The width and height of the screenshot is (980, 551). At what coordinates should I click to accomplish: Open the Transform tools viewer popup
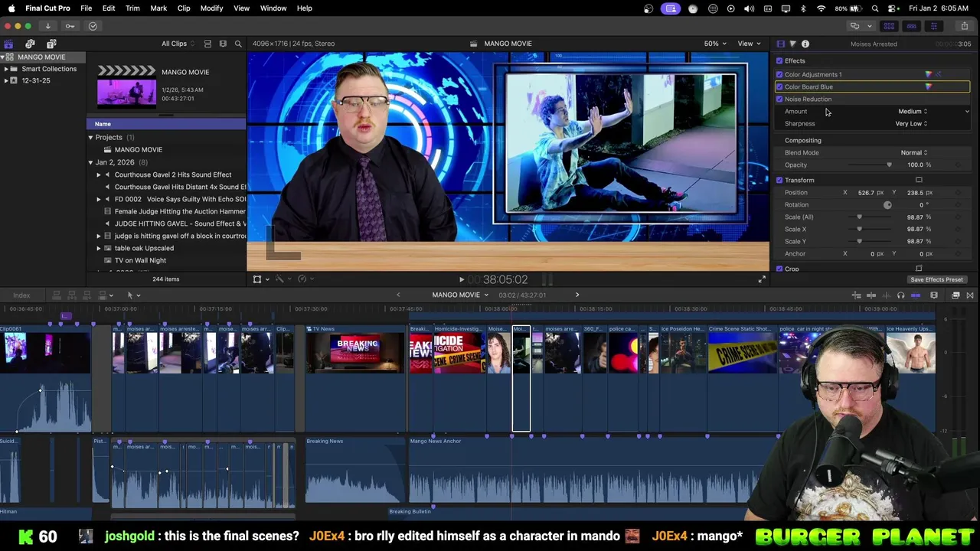point(260,279)
